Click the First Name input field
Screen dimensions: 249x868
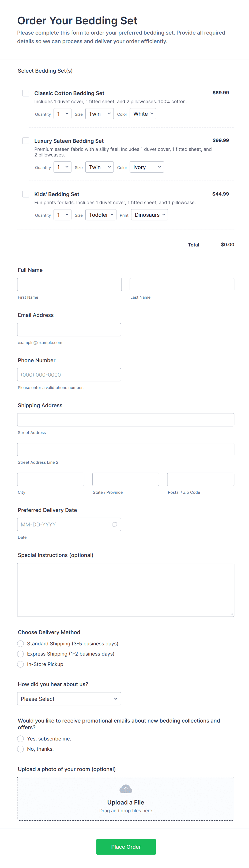click(69, 285)
